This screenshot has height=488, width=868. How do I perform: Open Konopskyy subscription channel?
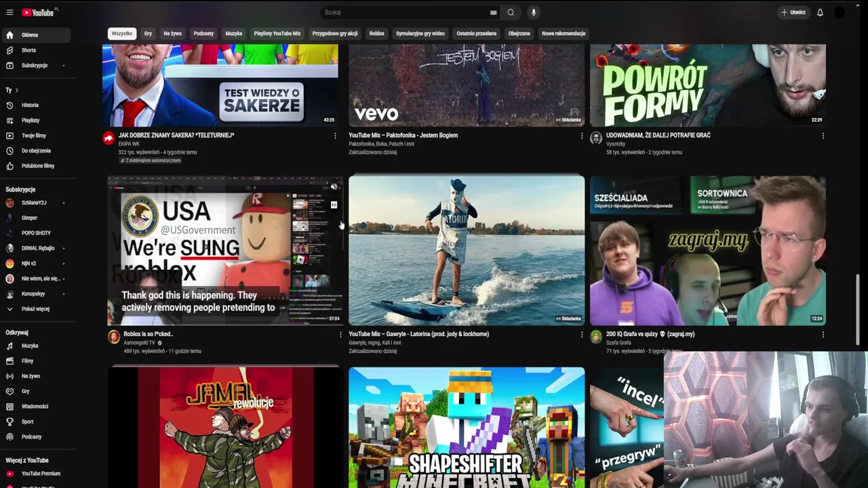click(x=35, y=294)
